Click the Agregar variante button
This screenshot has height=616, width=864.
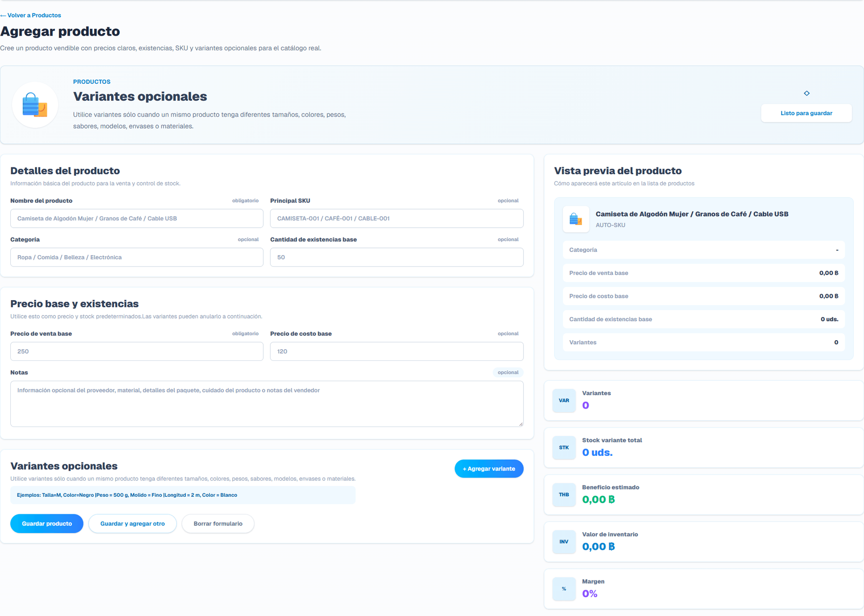coord(489,469)
